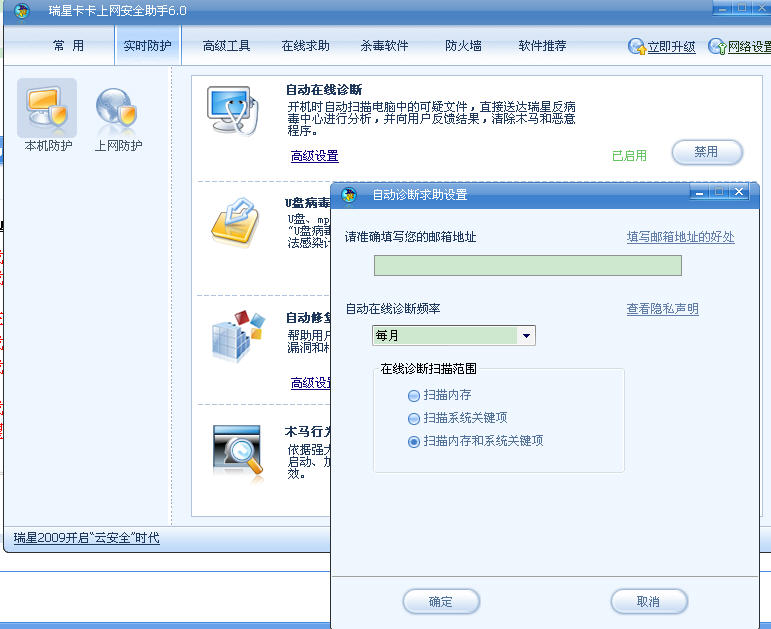Select 扫描内存和系统关键项 radio option

point(414,442)
